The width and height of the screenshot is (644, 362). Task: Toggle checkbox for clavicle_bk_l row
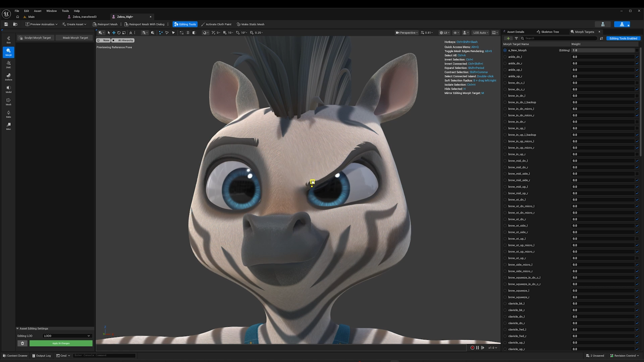[637, 303]
